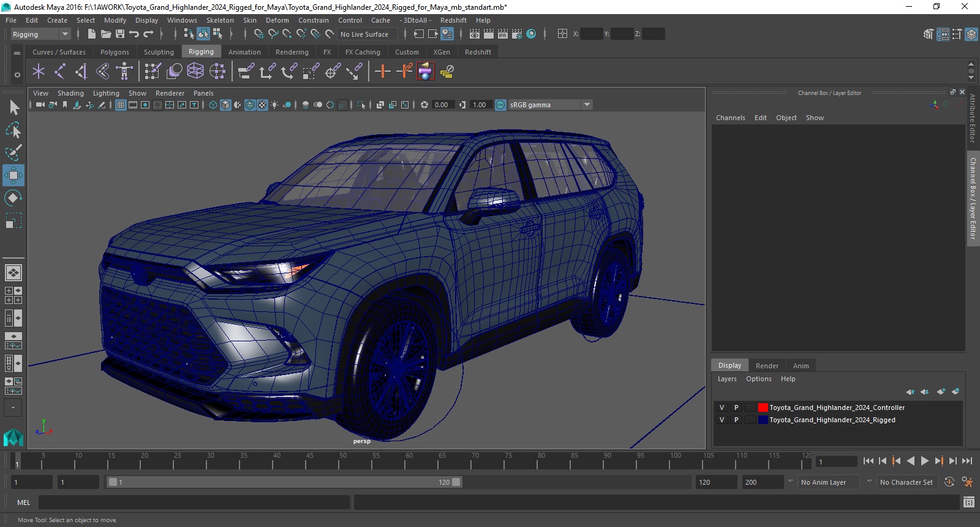This screenshot has height=527, width=980.
Task: Click the Render current frame icon
Action: pos(489,34)
